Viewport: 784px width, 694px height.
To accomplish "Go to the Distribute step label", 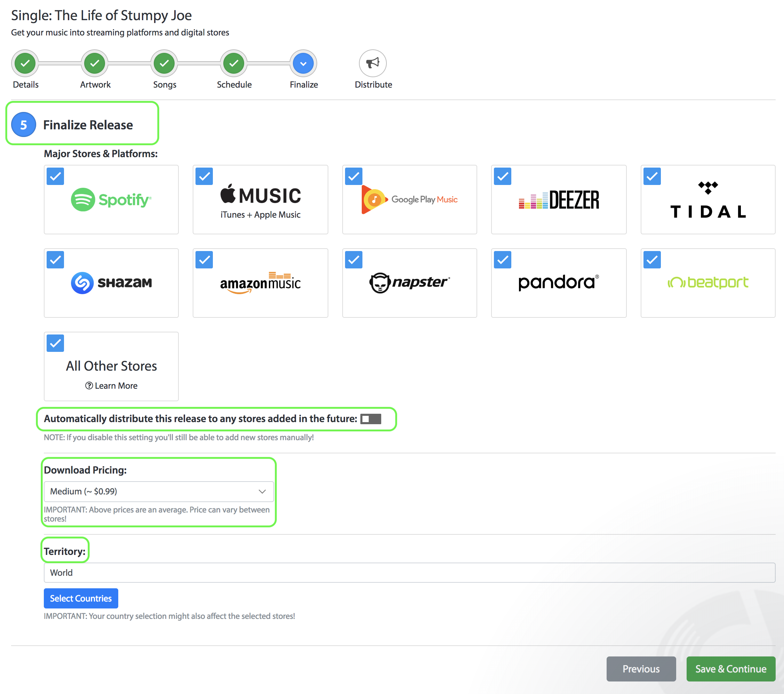I will point(373,85).
